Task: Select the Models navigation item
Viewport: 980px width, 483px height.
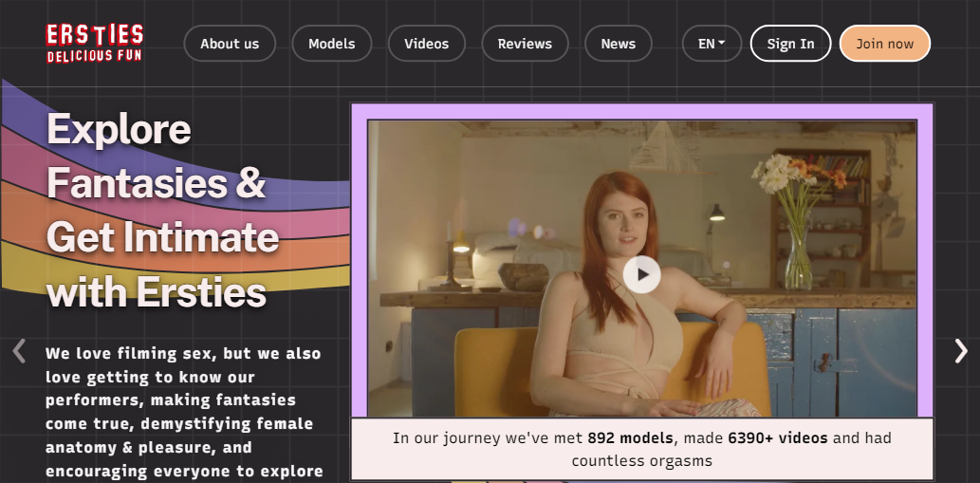Action: (331, 44)
